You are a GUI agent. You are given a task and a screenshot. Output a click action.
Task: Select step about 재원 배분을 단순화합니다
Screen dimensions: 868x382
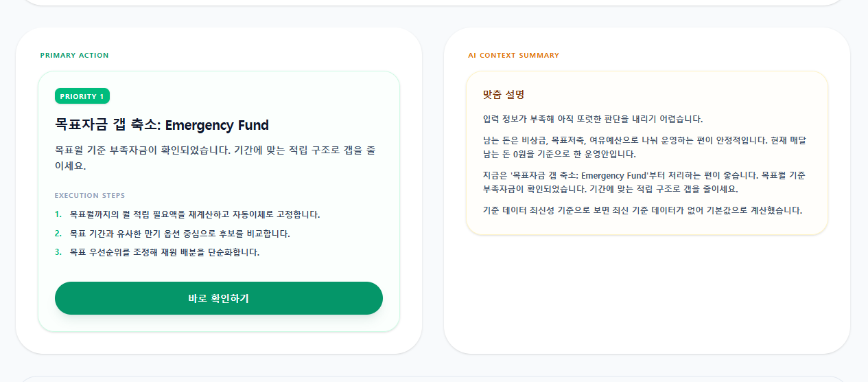pyautogui.click(x=165, y=252)
